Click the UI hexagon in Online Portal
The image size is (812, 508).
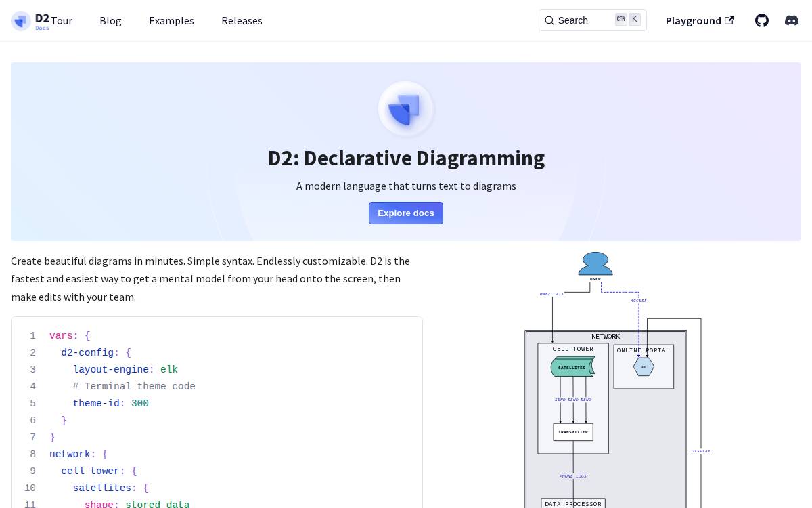click(x=644, y=366)
